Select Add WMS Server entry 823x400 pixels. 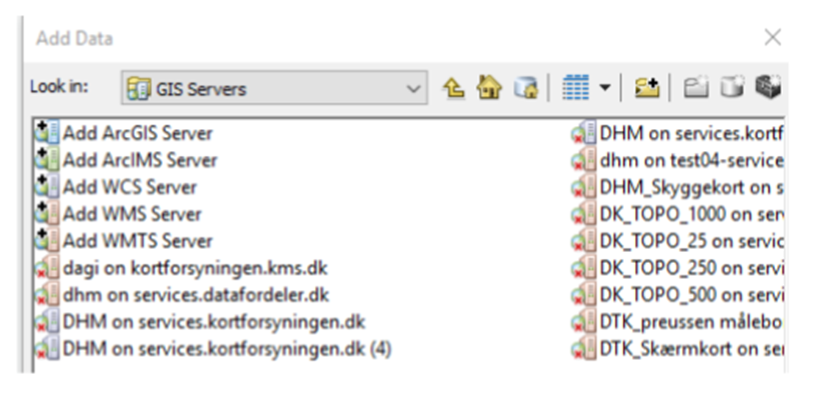[x=118, y=214]
